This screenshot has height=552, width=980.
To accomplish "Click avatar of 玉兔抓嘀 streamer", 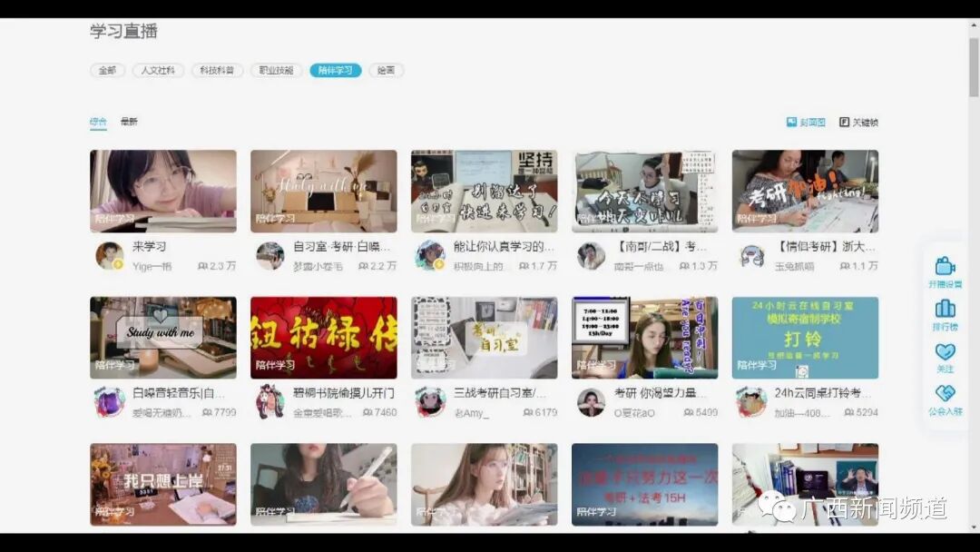I will point(752,256).
